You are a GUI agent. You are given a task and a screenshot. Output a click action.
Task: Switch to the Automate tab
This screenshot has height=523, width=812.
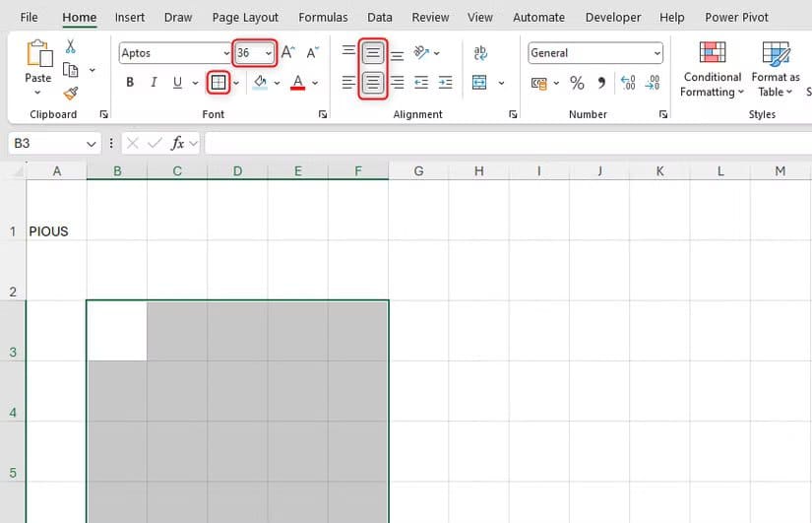[538, 17]
